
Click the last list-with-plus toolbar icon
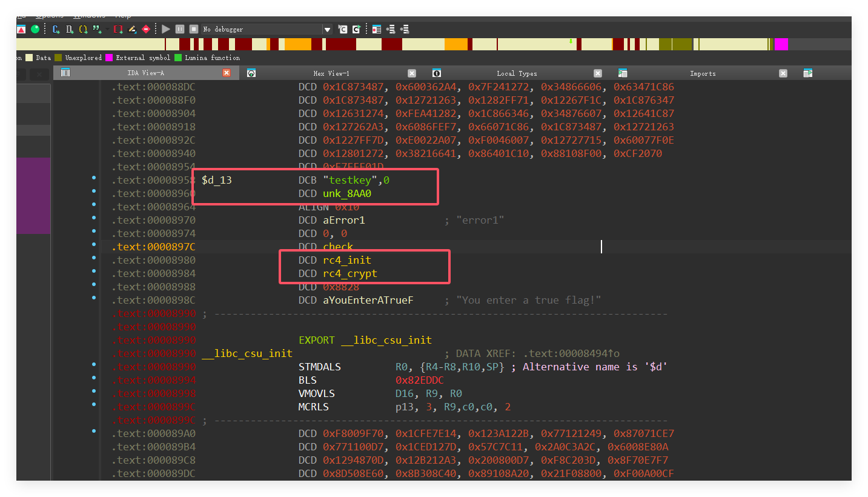(x=405, y=29)
